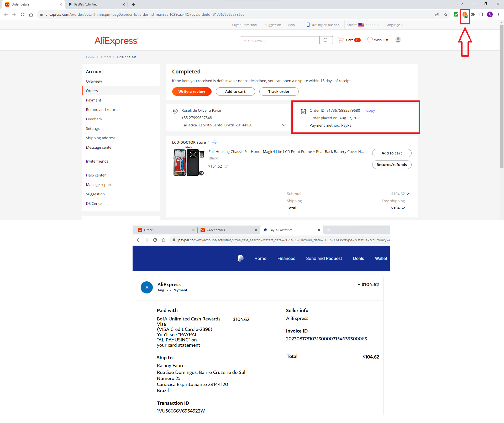The image size is (504, 423).
Task: Reload the page with refresh icon
Action: click(23, 15)
